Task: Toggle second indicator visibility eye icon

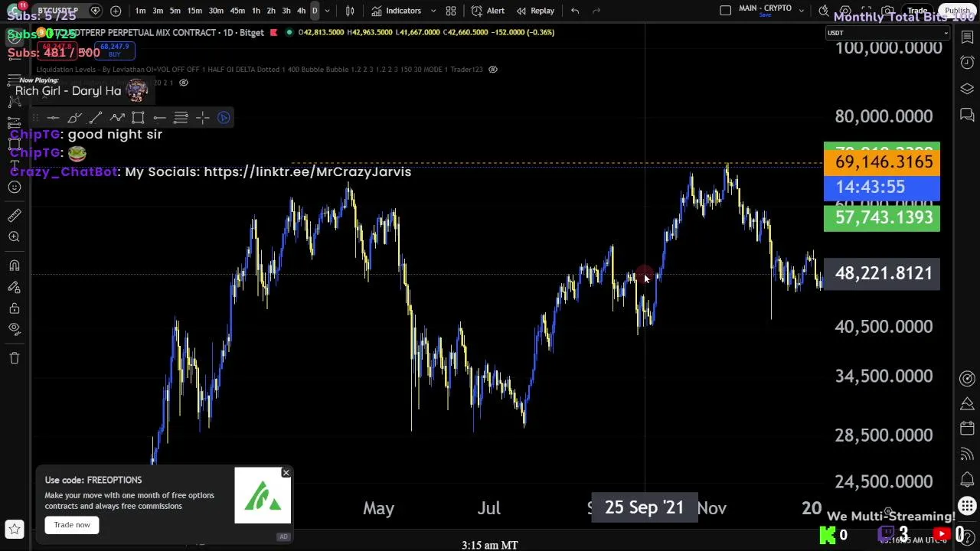Action: [x=183, y=83]
